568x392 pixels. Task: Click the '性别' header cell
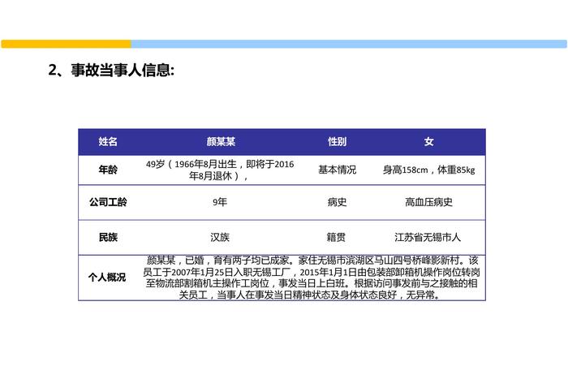click(337, 141)
